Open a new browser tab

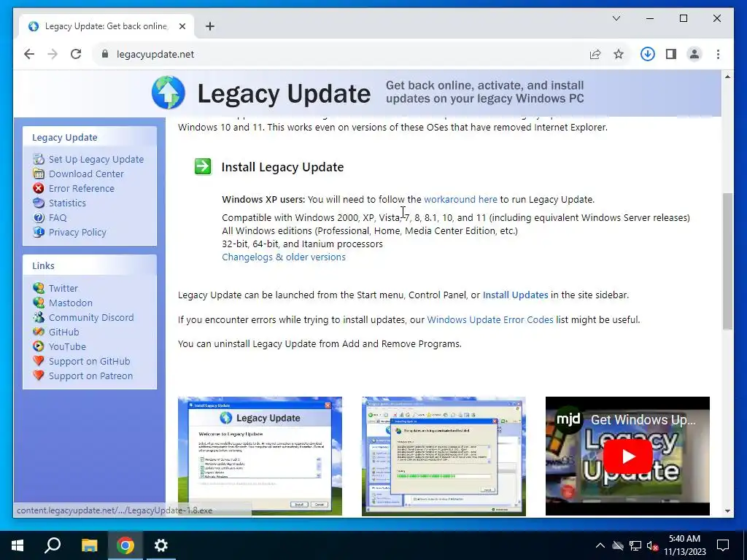(210, 26)
